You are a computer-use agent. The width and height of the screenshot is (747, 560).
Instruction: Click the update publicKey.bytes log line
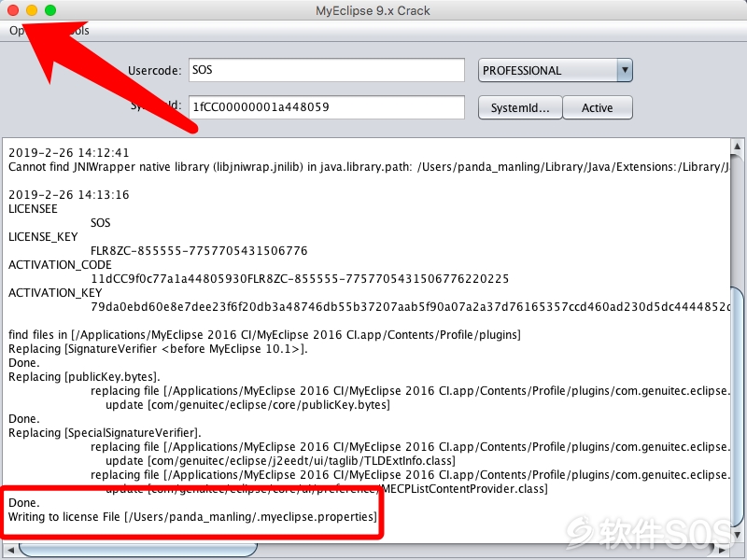[x=247, y=405]
